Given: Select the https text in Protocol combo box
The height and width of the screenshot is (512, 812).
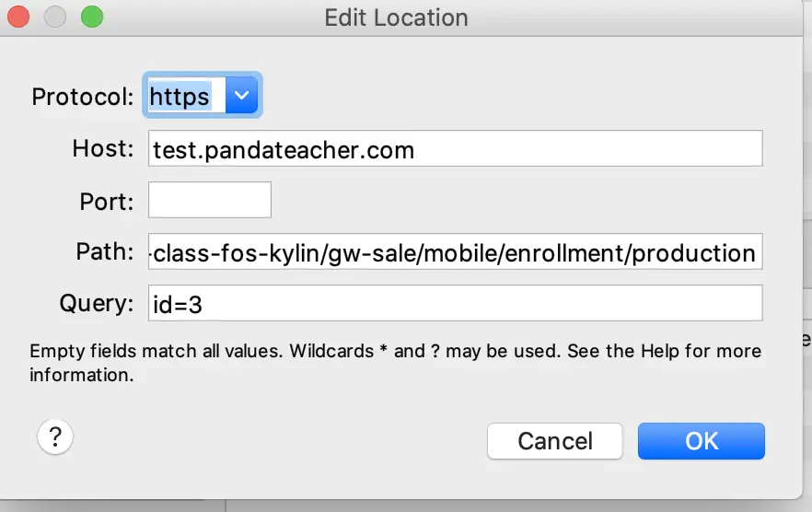Looking at the screenshot, I should pyautogui.click(x=180, y=96).
